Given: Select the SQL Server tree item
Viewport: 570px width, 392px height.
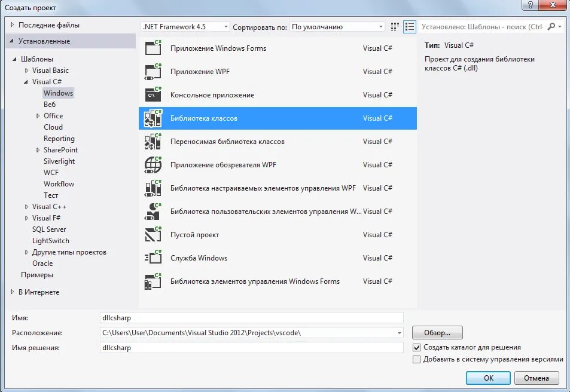Looking at the screenshot, I should [49, 229].
